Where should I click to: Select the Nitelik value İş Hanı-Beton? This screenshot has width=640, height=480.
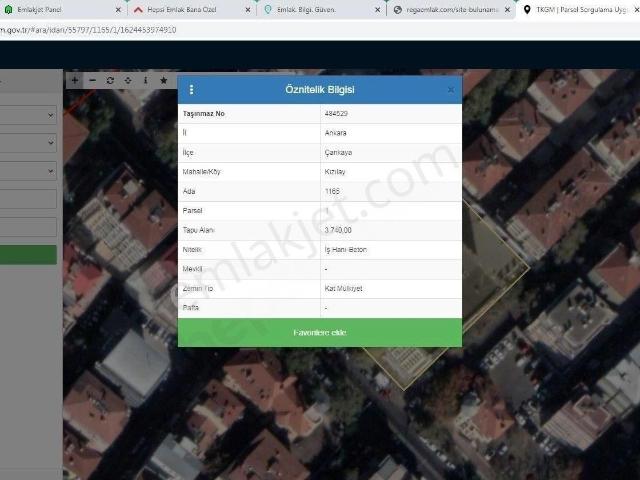click(x=345, y=249)
